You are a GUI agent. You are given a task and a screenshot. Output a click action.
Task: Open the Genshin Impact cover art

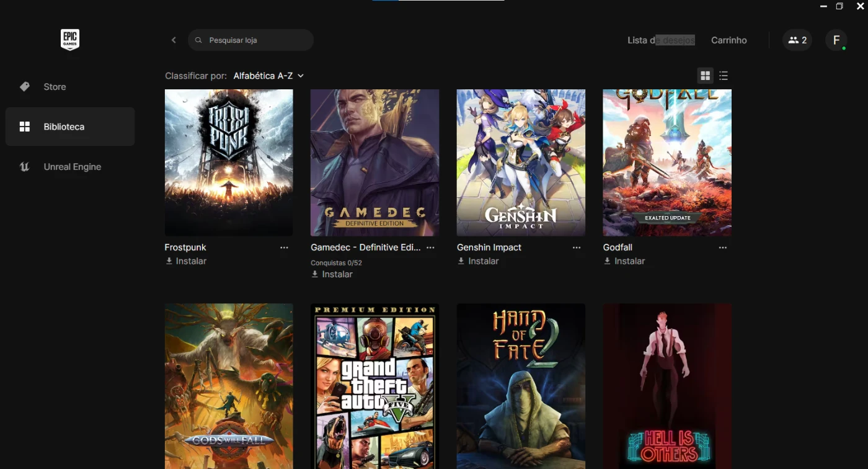tap(521, 163)
